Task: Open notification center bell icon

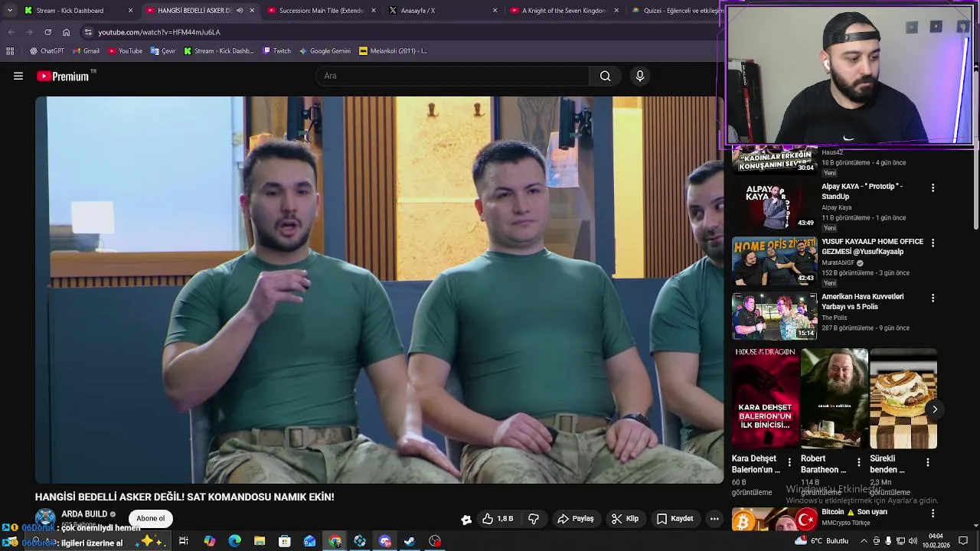Action: 963,541
